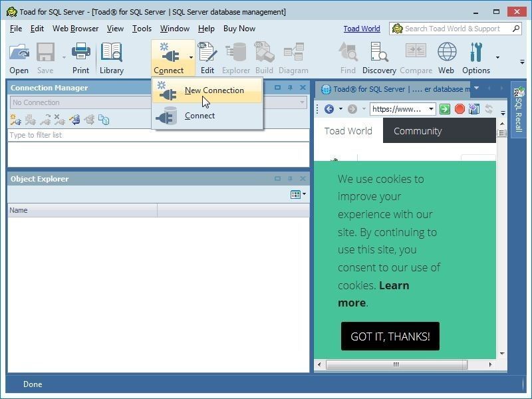Screen dimensions: 532x399
Task: Click the horizontal scrollbar in the browser
Action: click(x=396, y=364)
